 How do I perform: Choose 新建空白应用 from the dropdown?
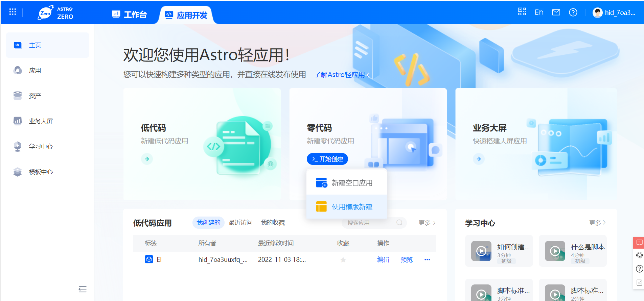[346, 183]
